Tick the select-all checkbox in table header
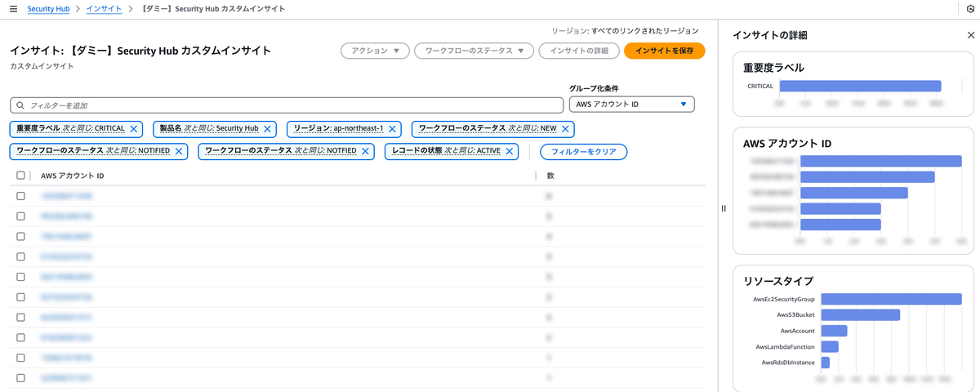Screen dimensions: 980x392 coord(21,176)
